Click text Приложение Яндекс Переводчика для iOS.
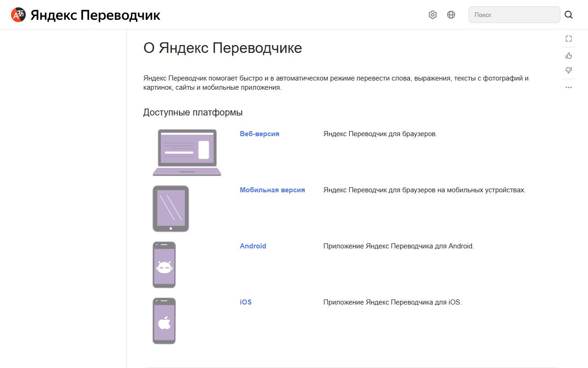588x368 pixels. click(x=393, y=302)
